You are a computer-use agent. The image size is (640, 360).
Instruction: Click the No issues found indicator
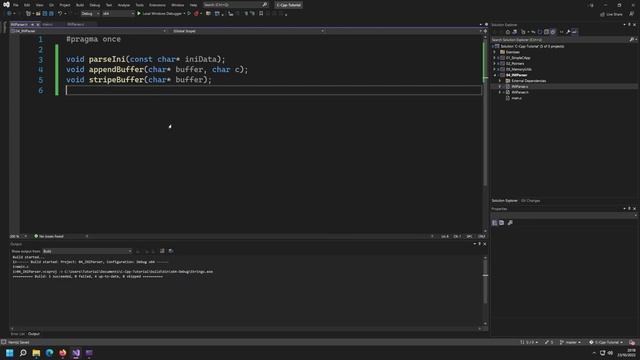[49, 236]
